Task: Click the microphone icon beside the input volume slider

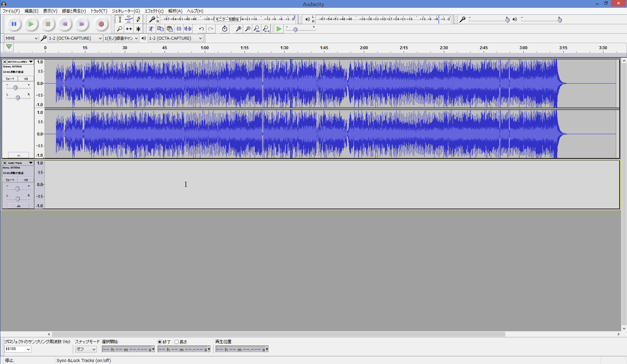Action: click(462, 20)
